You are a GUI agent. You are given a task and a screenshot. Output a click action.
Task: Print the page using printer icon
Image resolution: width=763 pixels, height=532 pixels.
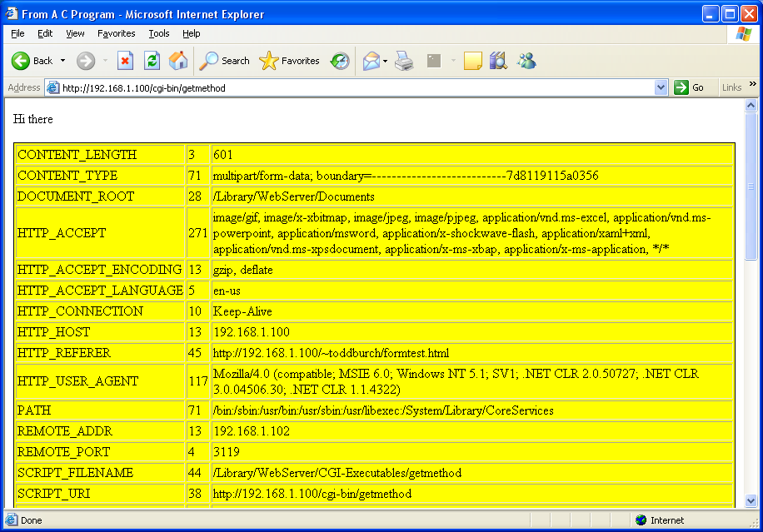[x=404, y=61]
